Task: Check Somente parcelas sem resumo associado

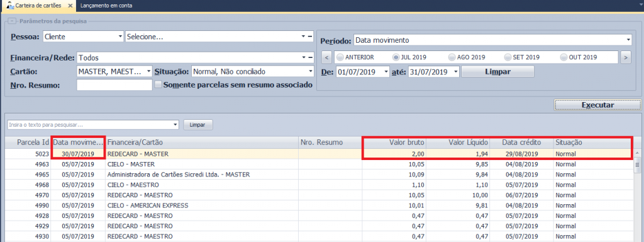Action: pyautogui.click(x=158, y=85)
